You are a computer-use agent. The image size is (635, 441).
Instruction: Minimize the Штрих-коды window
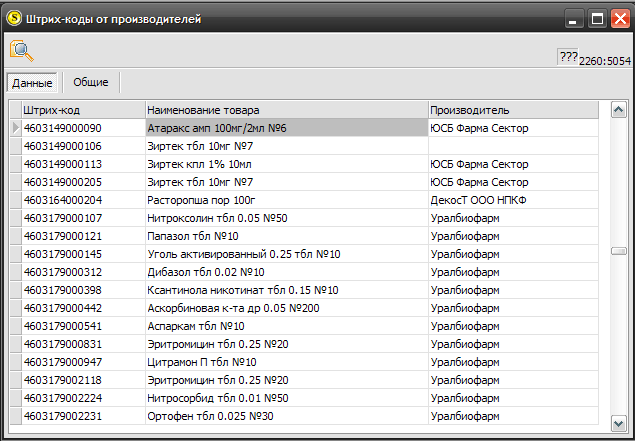click(573, 19)
